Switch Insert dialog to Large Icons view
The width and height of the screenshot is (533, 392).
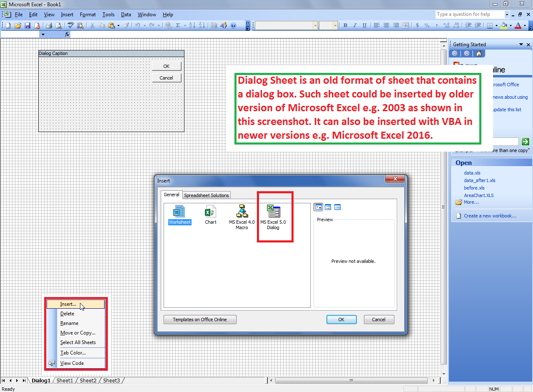(318, 207)
